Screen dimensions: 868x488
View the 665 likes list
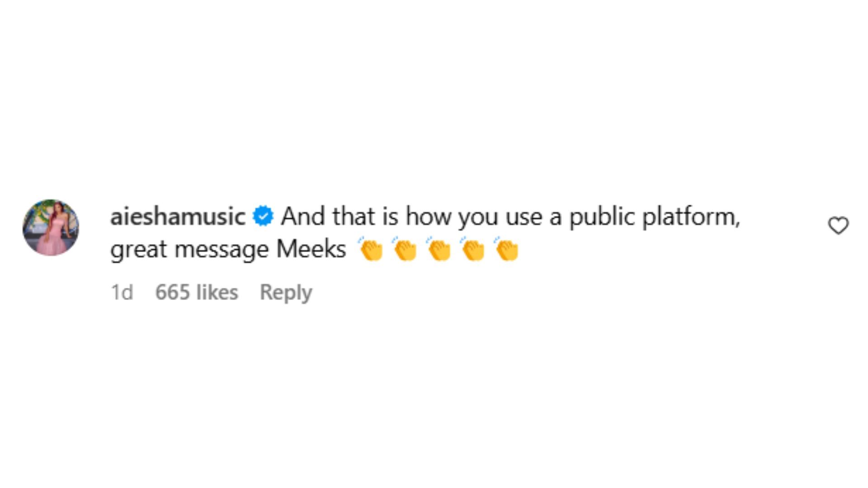(x=197, y=292)
